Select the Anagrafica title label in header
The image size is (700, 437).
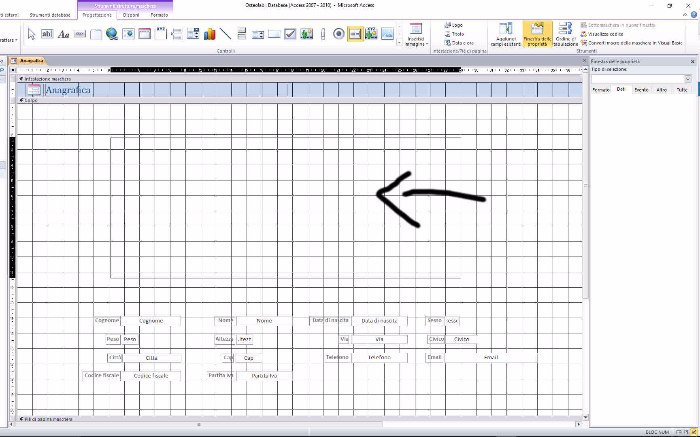click(x=68, y=90)
